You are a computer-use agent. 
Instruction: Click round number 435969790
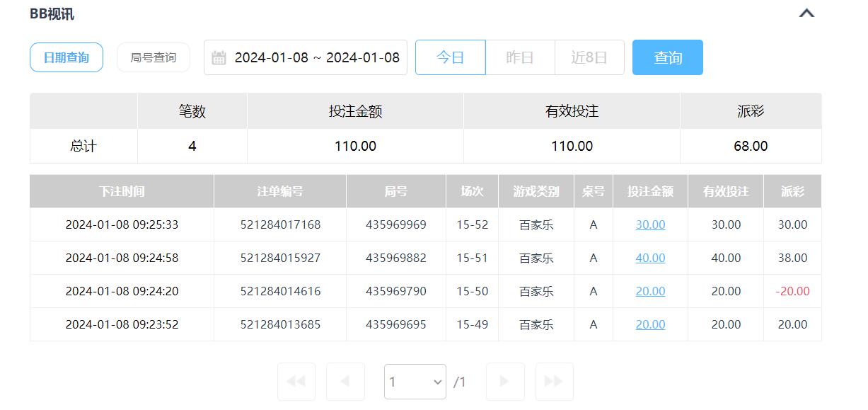coord(396,291)
